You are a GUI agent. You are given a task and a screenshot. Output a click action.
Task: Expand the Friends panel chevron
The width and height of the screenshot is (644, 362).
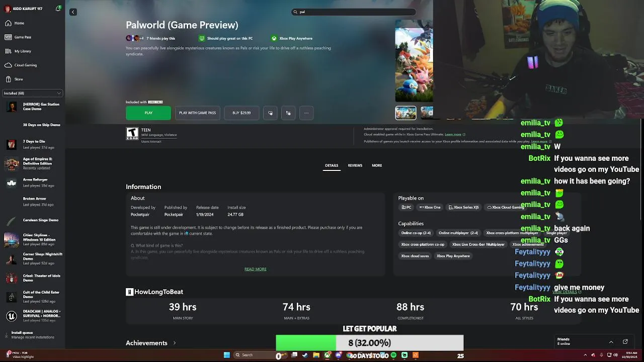[611, 342]
